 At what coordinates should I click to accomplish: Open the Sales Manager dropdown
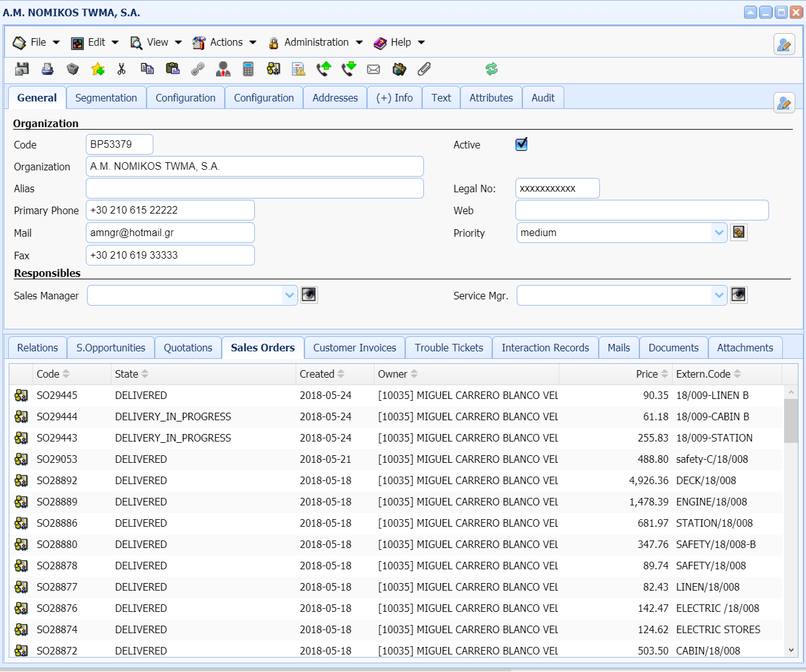coord(289,296)
